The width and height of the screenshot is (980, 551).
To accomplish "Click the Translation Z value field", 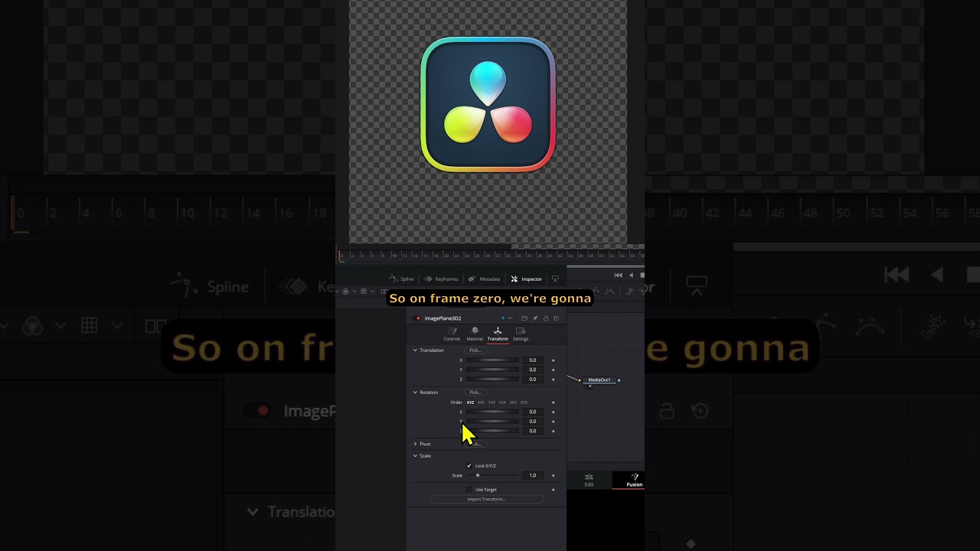I will 533,379.
